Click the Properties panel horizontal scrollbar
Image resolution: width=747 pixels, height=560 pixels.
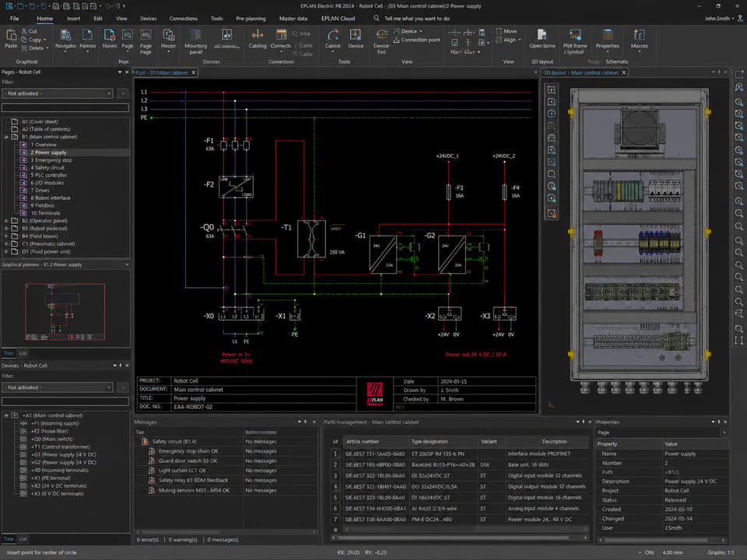pos(662,540)
